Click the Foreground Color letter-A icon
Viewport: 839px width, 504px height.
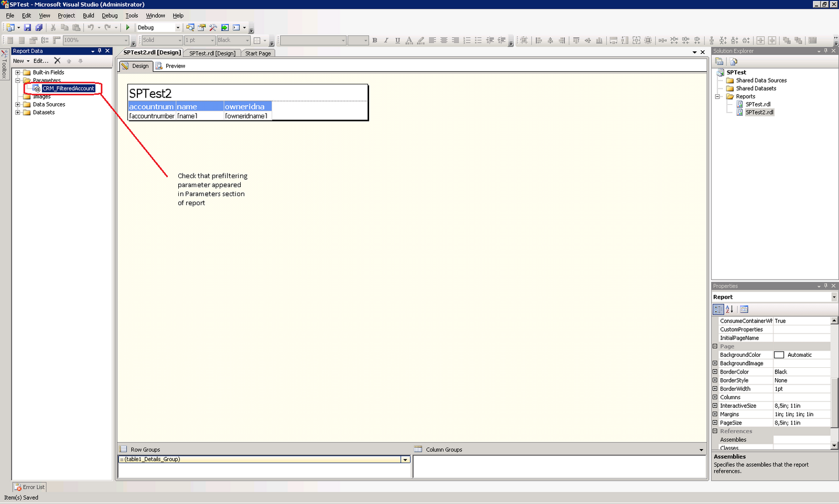coord(409,40)
